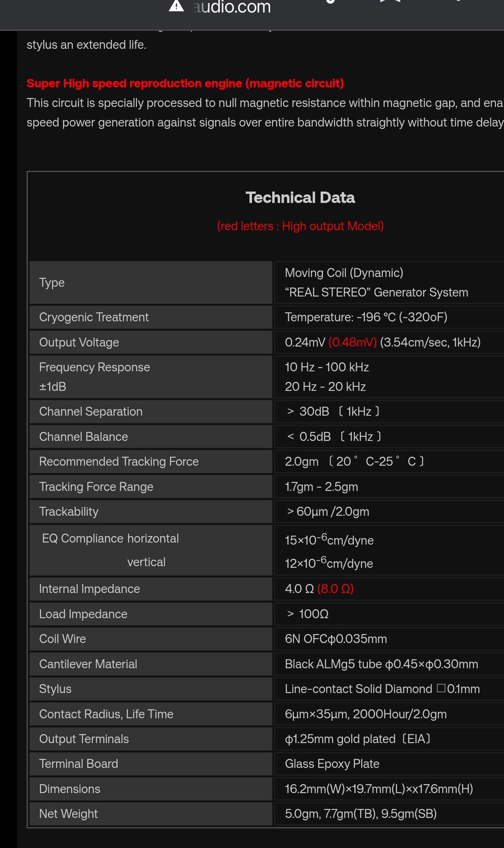The width and height of the screenshot is (504, 848).
Task: Click the 1.7gm - 2.5gm range value
Action: tap(321, 487)
